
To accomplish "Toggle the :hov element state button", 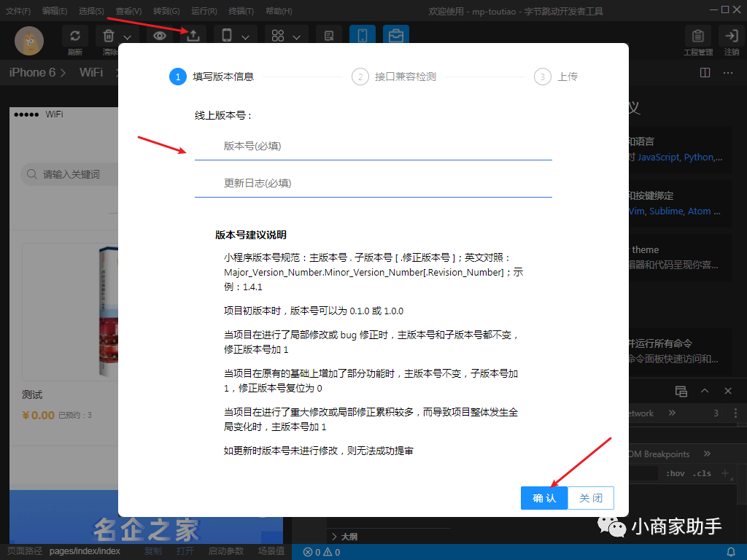I will [675, 473].
